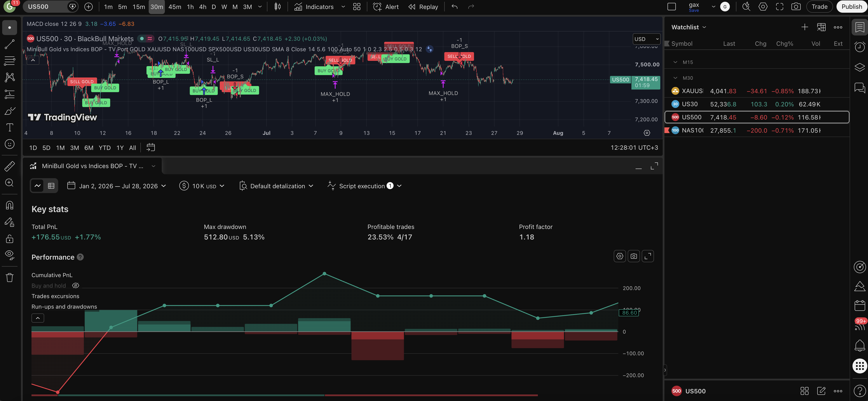Open Watchlist advanced view table icon
This screenshot has height=401, width=868.
(821, 27)
